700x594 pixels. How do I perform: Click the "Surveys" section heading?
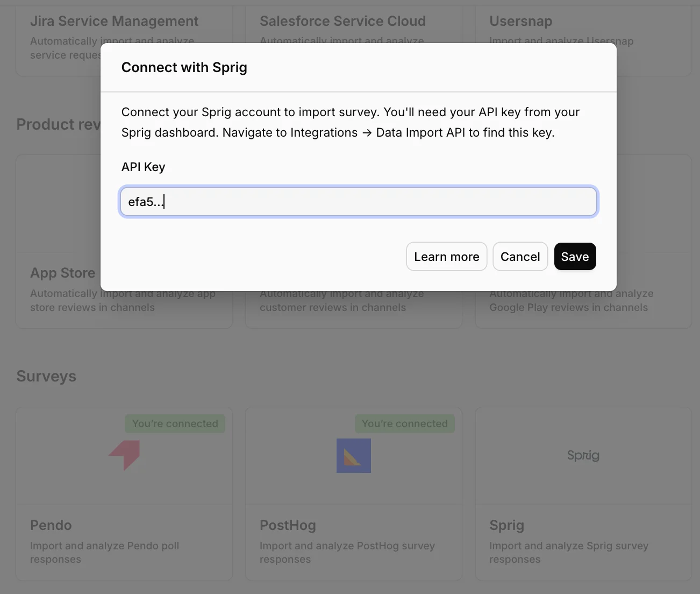[x=46, y=376]
